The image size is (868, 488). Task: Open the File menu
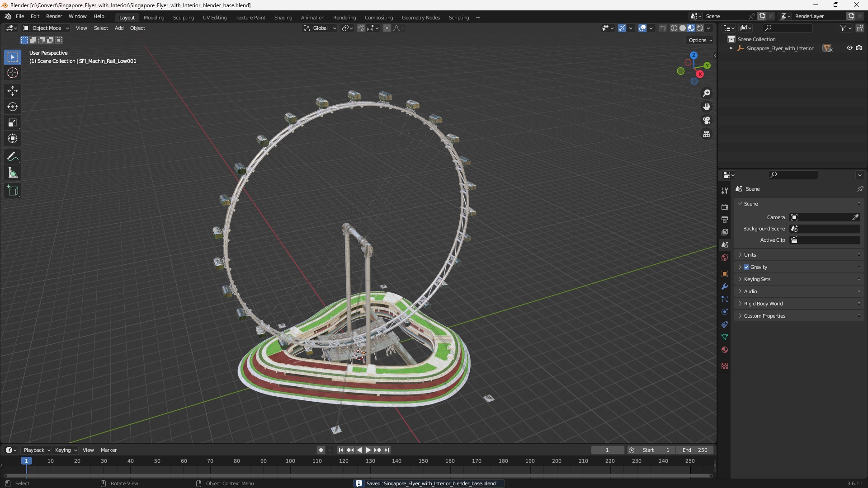click(x=20, y=16)
